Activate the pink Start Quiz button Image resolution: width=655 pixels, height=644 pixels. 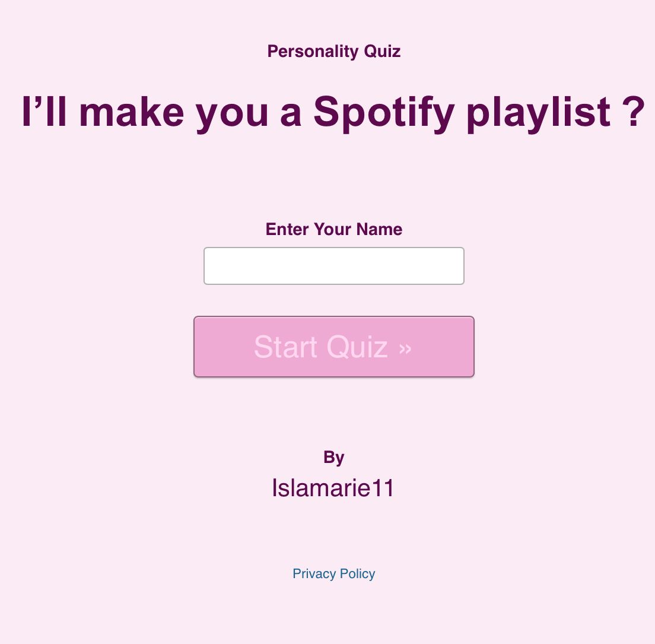(x=333, y=347)
